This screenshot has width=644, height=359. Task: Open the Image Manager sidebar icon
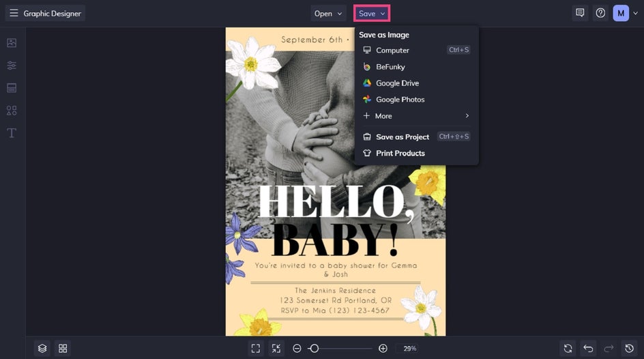click(12, 43)
